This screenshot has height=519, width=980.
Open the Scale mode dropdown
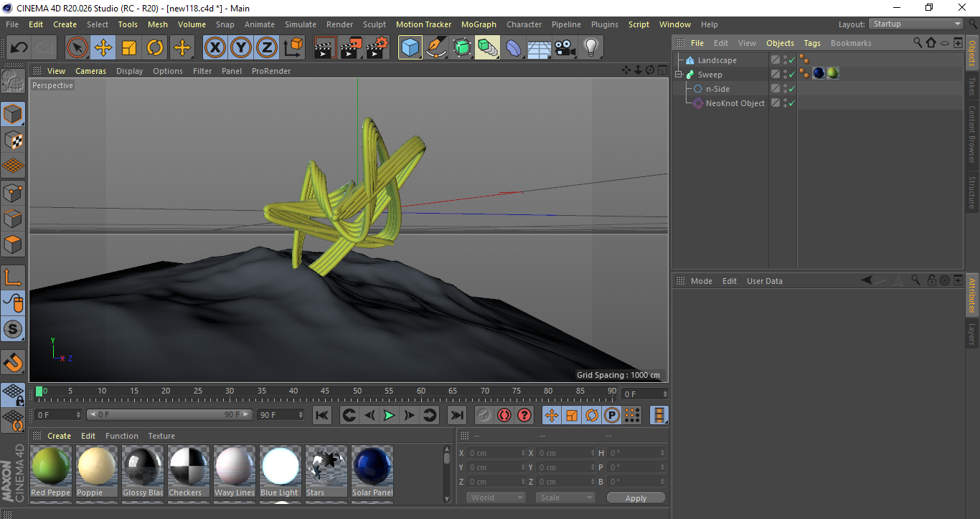pyautogui.click(x=565, y=497)
